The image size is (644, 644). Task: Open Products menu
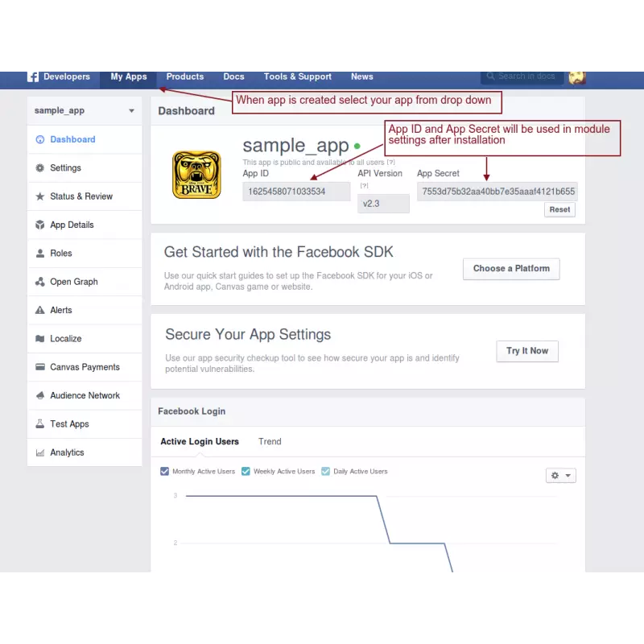tap(185, 76)
